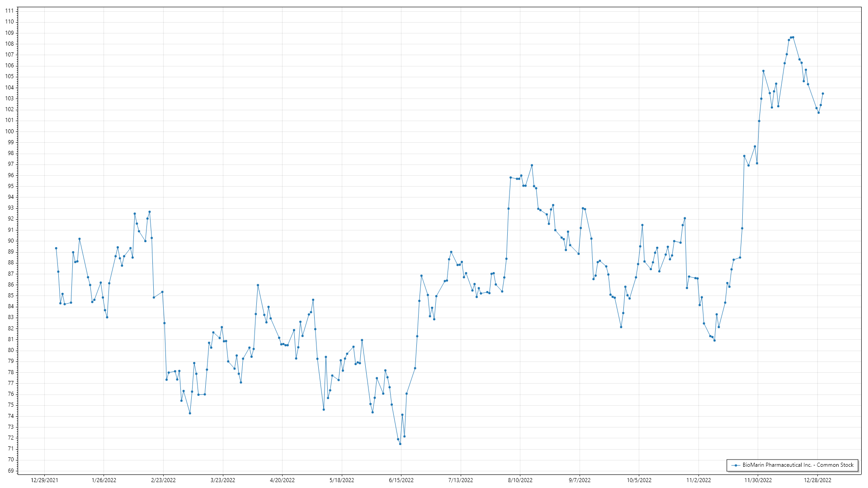Click the 100 value on y-axis
Viewport: 868px width, 488px height.
(x=9, y=131)
